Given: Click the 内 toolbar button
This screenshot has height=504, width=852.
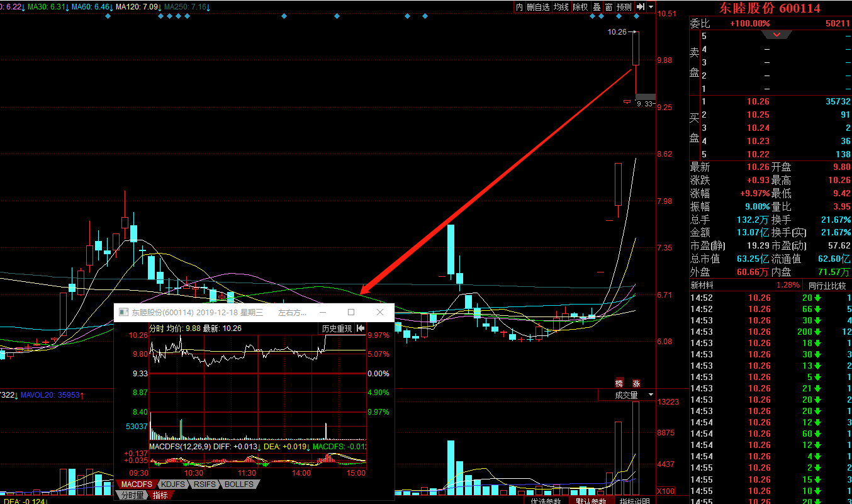Looking at the screenshot, I should point(519,7).
